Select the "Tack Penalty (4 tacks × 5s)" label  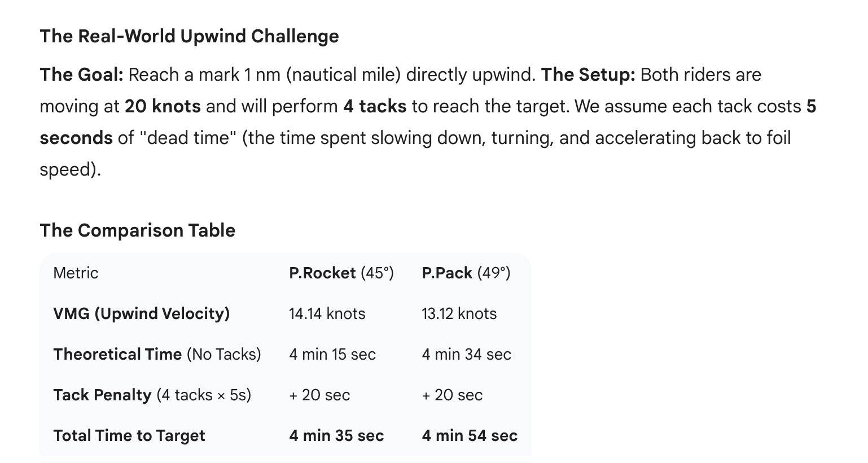(152, 395)
